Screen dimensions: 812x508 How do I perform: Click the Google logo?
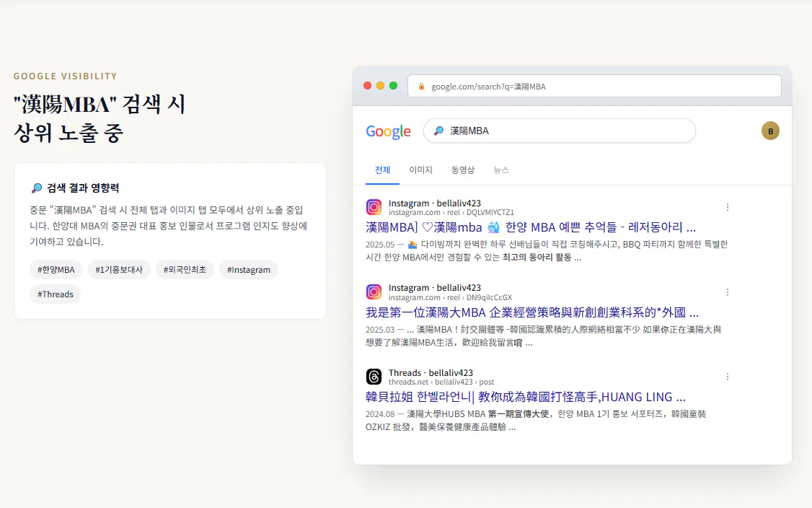point(388,131)
